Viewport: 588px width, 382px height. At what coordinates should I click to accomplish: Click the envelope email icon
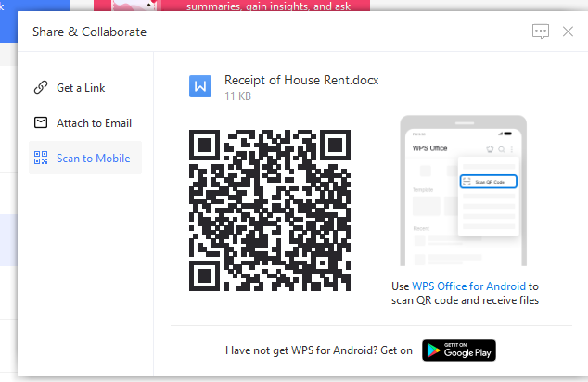coord(41,122)
